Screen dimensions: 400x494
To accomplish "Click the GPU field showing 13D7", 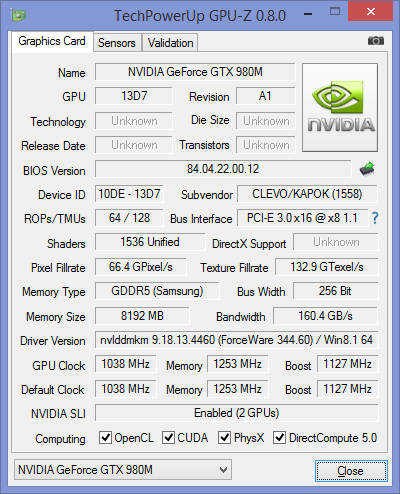I will [134, 96].
